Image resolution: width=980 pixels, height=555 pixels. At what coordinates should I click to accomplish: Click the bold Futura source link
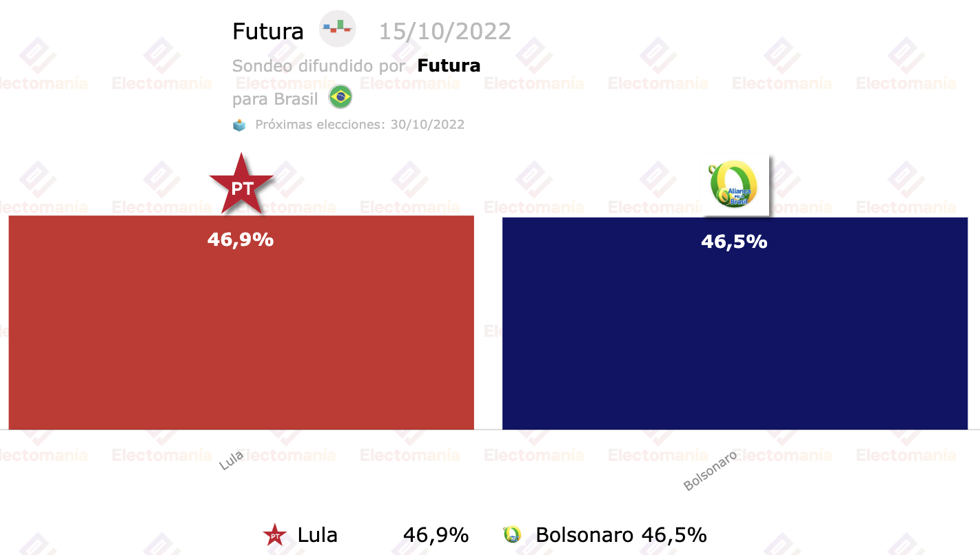pos(449,65)
